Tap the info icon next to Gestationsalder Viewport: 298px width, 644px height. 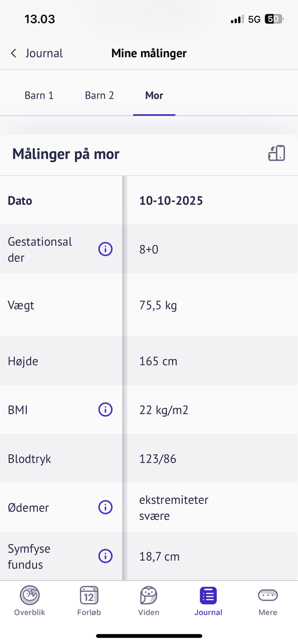[105, 249]
